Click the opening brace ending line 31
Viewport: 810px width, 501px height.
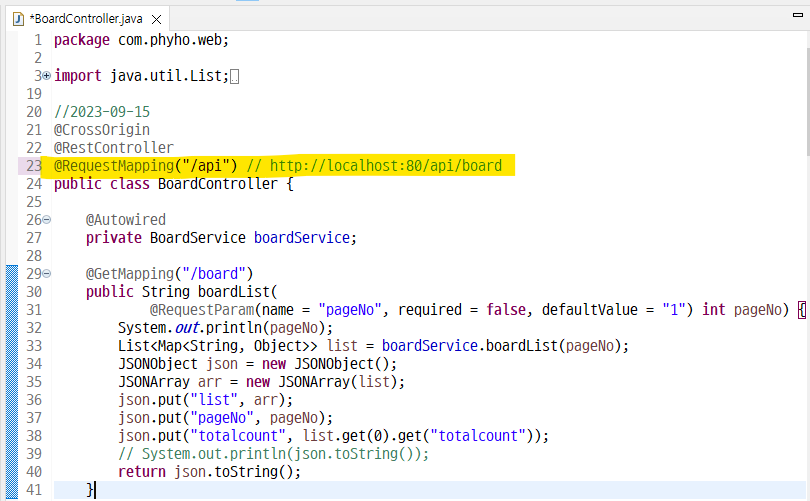802,310
